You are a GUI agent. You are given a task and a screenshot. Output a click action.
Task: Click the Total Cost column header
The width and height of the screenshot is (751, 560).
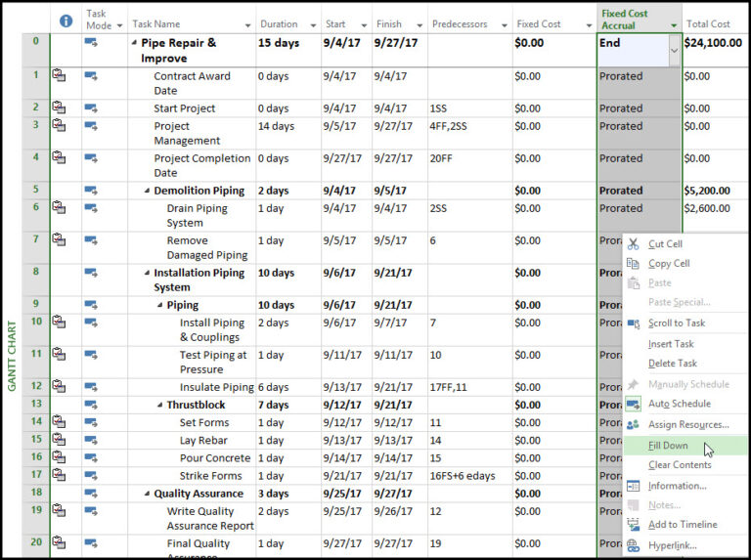(716, 20)
